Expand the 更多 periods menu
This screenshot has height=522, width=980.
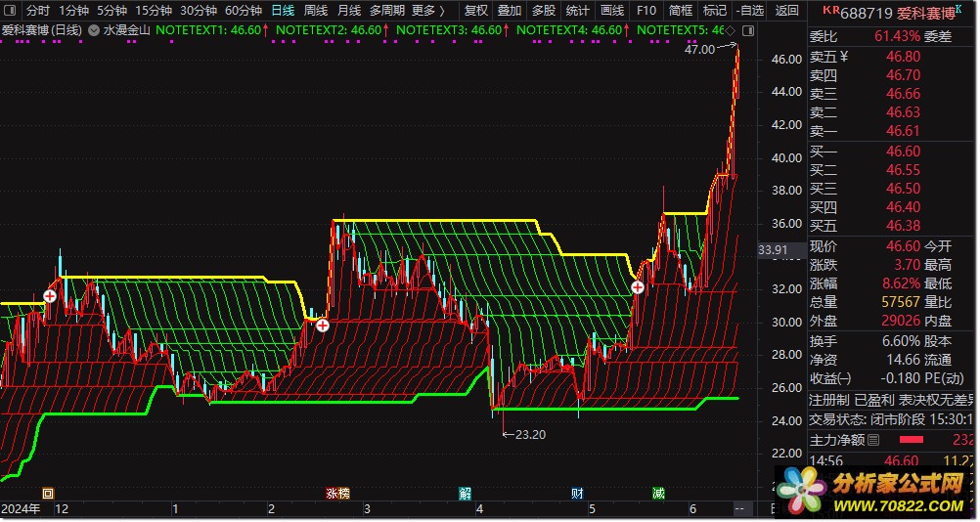click(x=428, y=11)
